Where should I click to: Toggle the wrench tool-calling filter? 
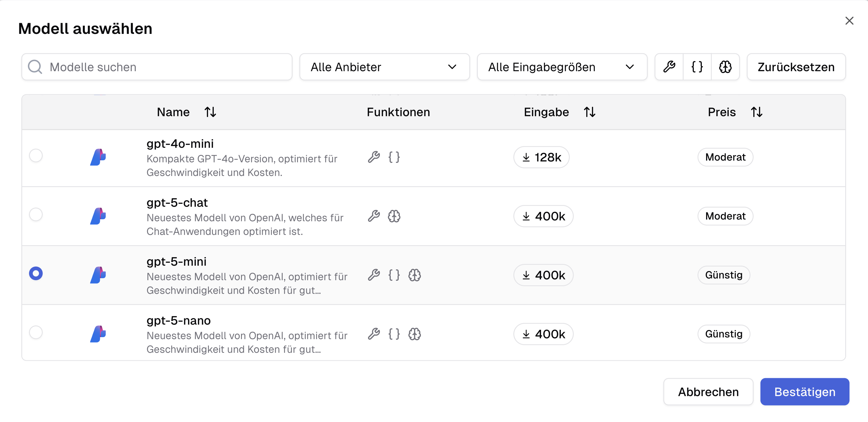(669, 67)
